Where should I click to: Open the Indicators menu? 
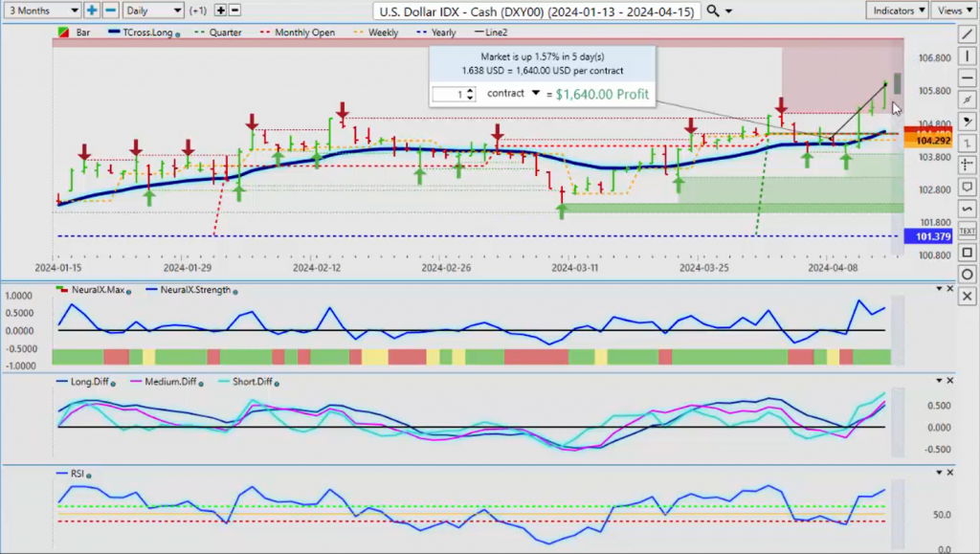pyautogui.click(x=898, y=11)
